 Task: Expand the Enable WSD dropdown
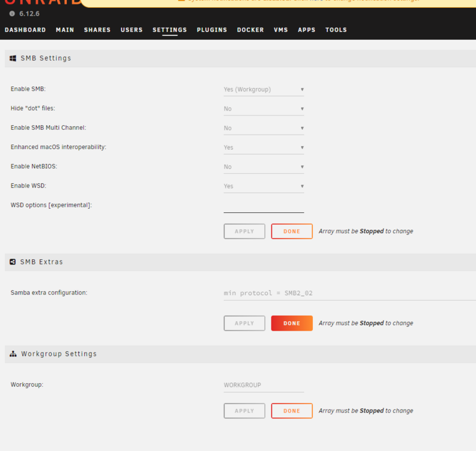click(x=264, y=186)
